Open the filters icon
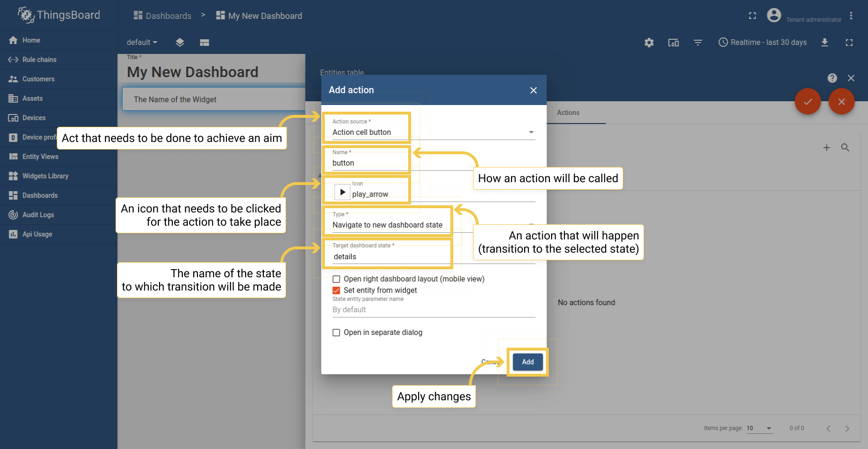Screen dimensions: 868x449 (698, 43)
